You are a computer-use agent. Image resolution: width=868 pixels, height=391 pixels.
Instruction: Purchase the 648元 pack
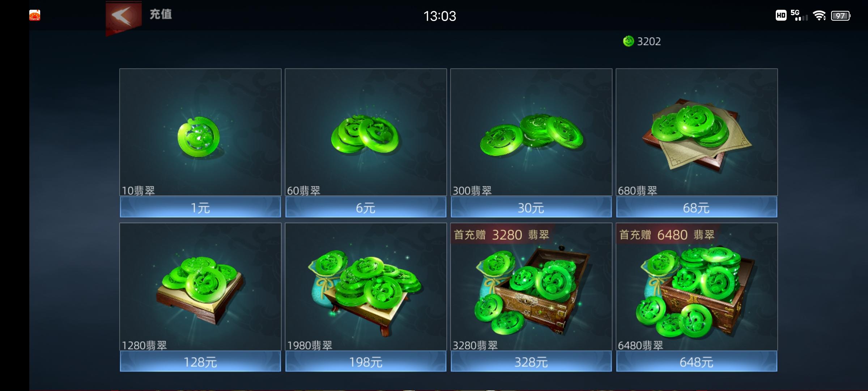(x=697, y=362)
